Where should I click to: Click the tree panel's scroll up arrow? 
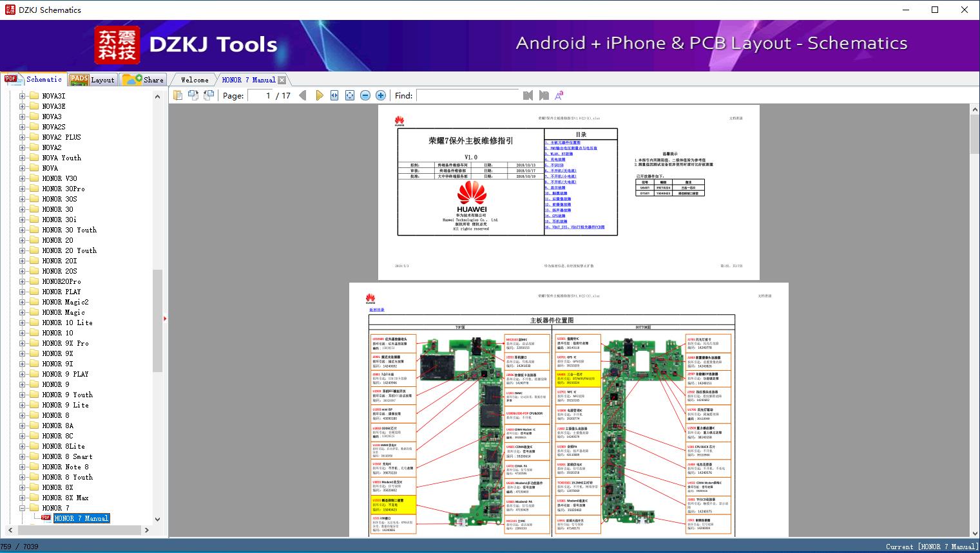click(x=157, y=97)
